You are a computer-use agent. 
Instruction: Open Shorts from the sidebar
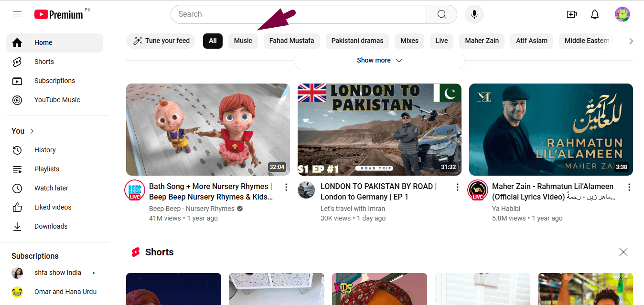[54, 62]
